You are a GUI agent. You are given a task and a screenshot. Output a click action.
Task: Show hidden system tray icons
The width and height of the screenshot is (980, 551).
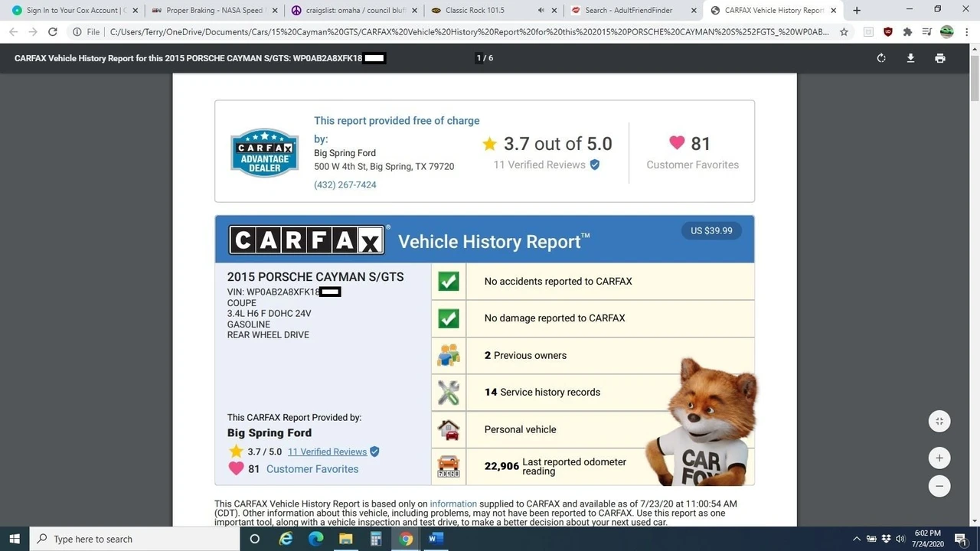857,539
